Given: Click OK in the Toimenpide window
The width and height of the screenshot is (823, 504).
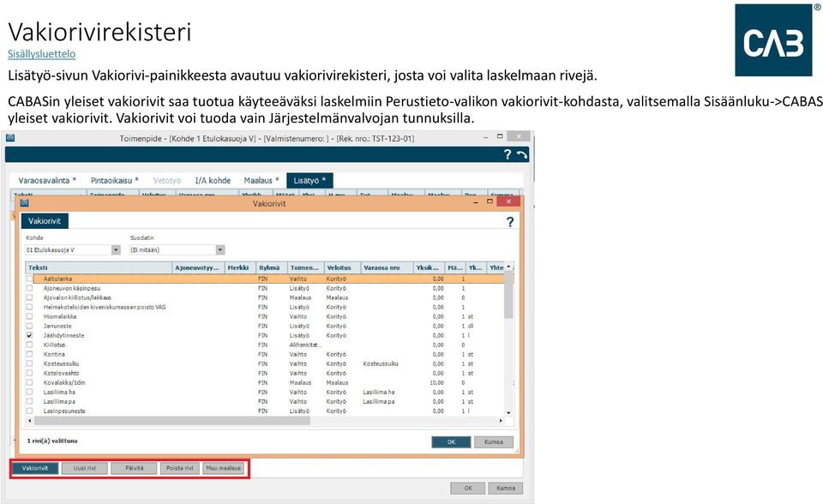Looking at the screenshot, I should pyautogui.click(x=468, y=489).
